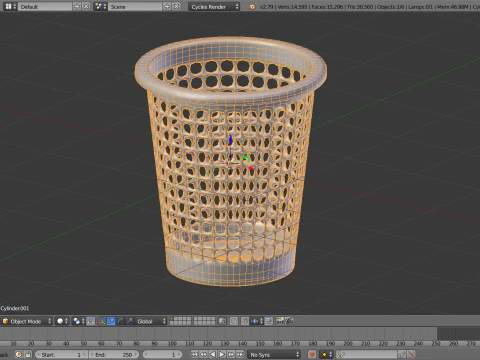Screen dimensions: 480x360
Task: Click the Start frame field
Action: coord(61,354)
